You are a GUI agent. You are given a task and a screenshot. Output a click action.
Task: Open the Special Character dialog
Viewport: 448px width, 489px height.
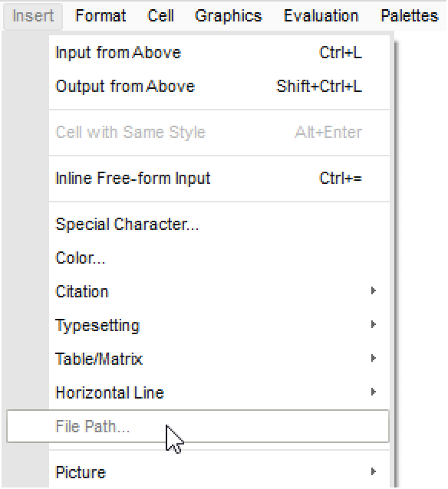tap(219, 225)
